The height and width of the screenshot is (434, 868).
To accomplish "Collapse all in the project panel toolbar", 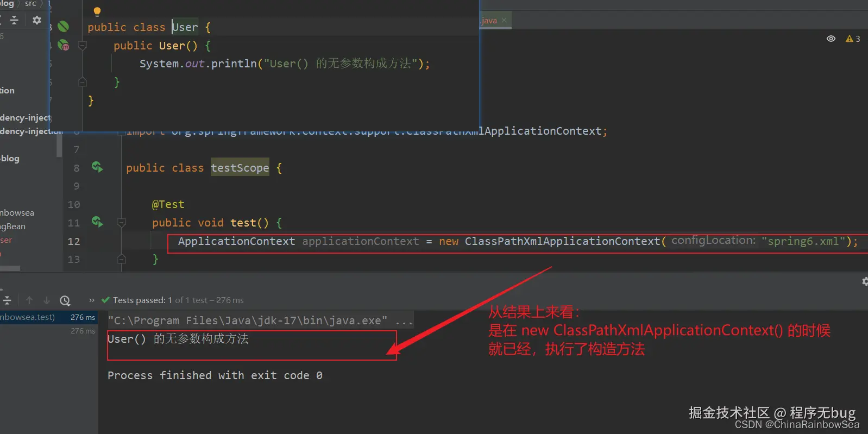I will click(x=14, y=20).
